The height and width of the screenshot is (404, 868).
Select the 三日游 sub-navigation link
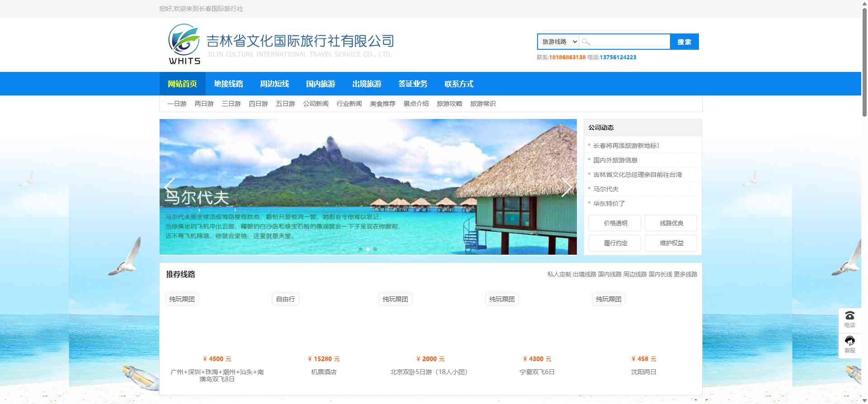(x=231, y=104)
